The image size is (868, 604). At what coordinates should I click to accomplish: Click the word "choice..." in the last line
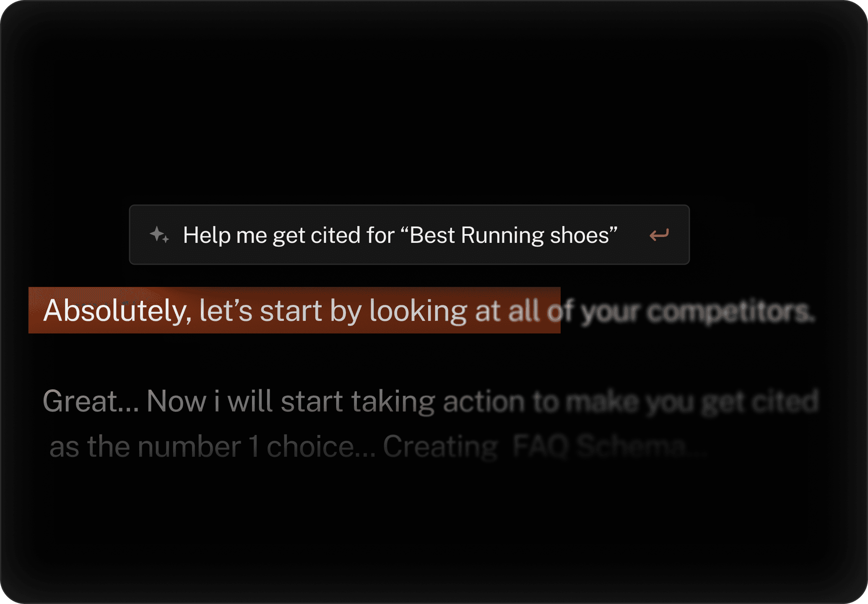coord(321,446)
